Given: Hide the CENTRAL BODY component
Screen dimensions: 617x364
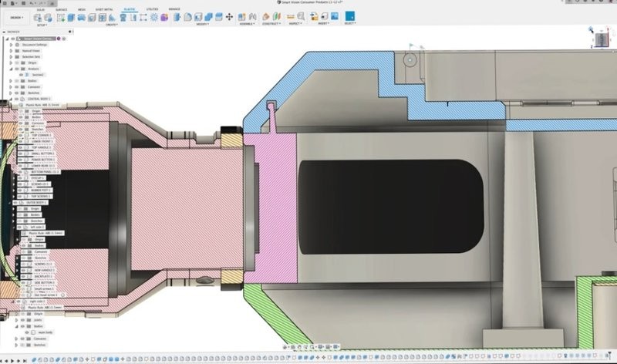Looking at the screenshot, I should 16,99.
